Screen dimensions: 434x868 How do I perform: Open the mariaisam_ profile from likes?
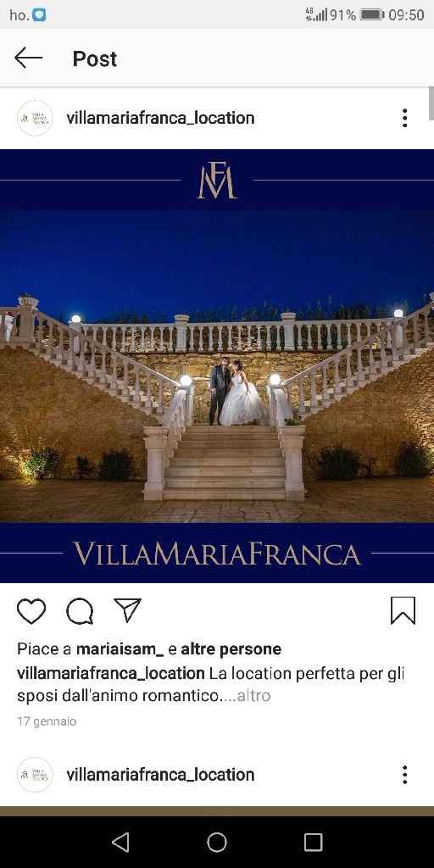pos(120,648)
